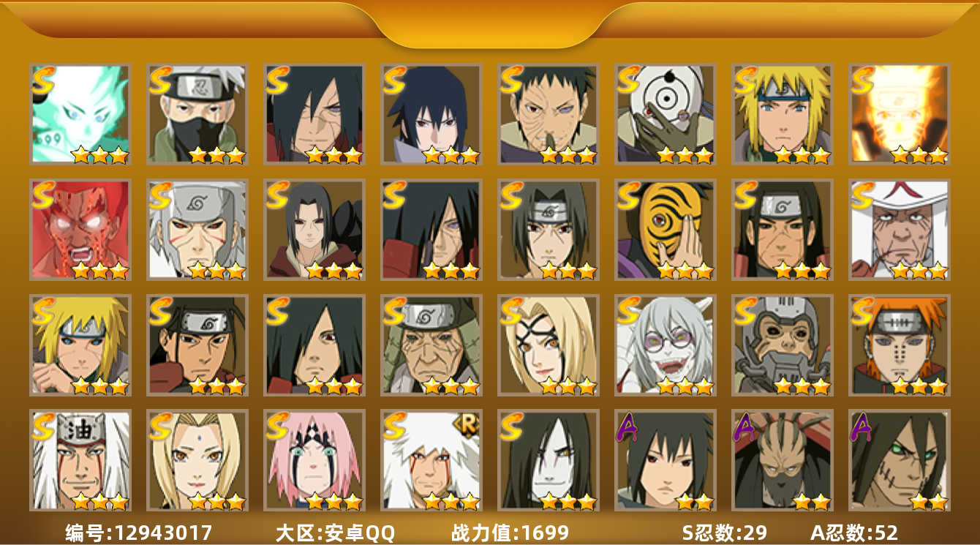Select the orange spiral-mask Tobi portrait
The image size is (980, 545).
tap(665, 229)
